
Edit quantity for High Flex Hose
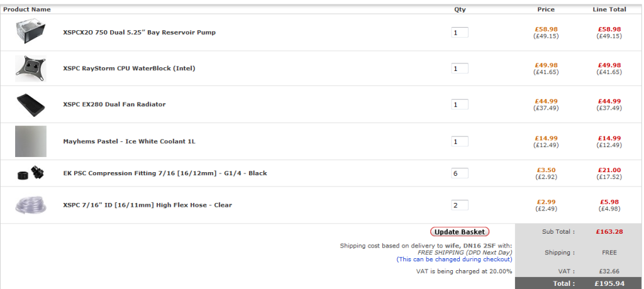(459, 205)
